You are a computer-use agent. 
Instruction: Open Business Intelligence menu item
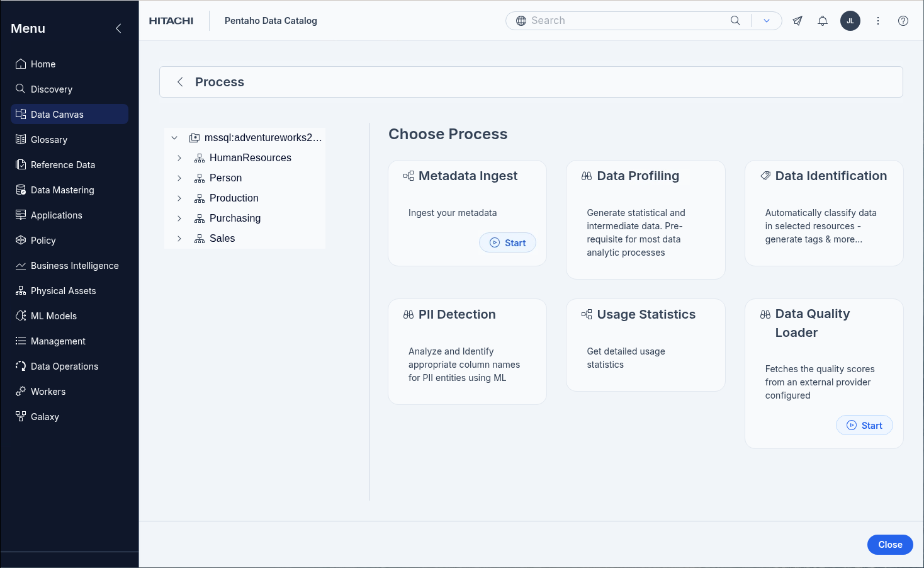(x=74, y=266)
